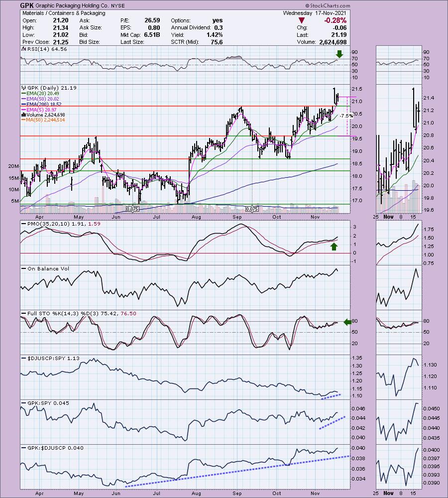Click the '$DJUSCP:SPY 1.13' ratio label
Image resolution: width=448 pixels, height=498 pixels.
pos(53,358)
